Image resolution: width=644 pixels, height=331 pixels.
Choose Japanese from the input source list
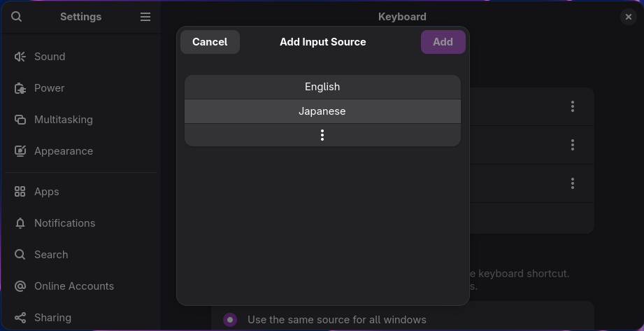click(322, 111)
